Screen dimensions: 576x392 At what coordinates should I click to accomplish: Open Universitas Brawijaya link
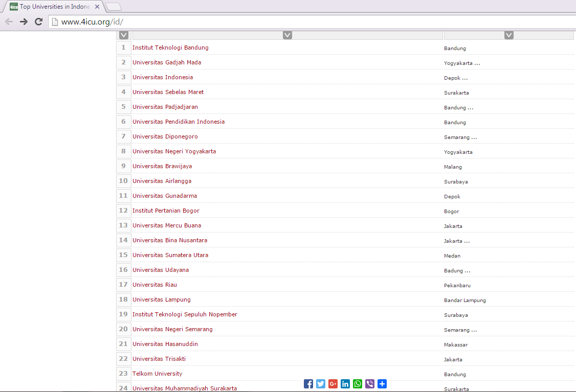[x=162, y=166]
